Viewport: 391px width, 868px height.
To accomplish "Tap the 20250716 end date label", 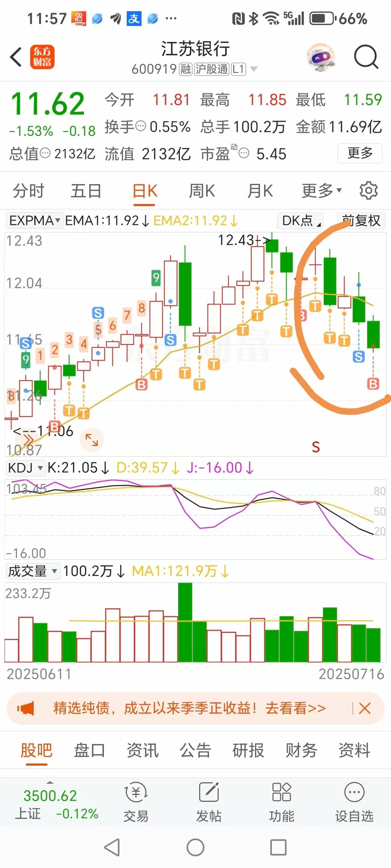I will [351, 674].
